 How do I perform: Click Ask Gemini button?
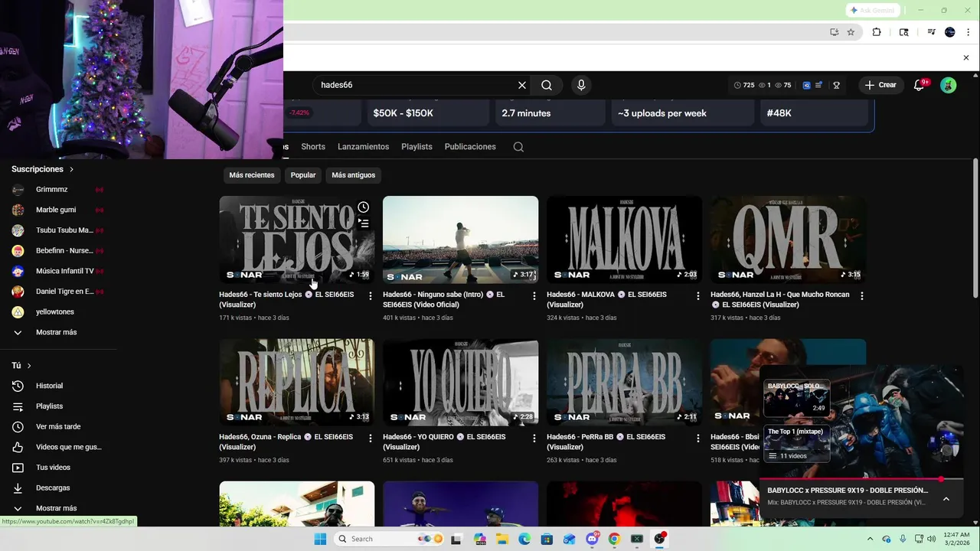(872, 11)
